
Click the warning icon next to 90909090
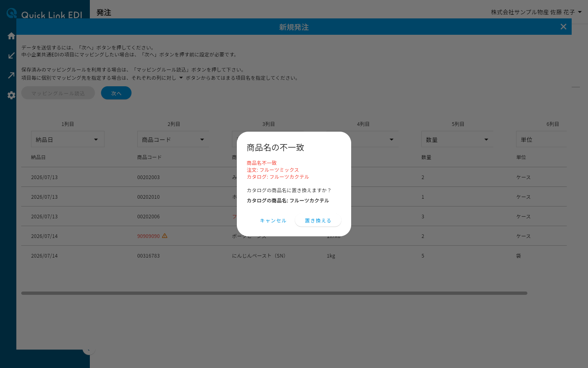click(x=165, y=236)
